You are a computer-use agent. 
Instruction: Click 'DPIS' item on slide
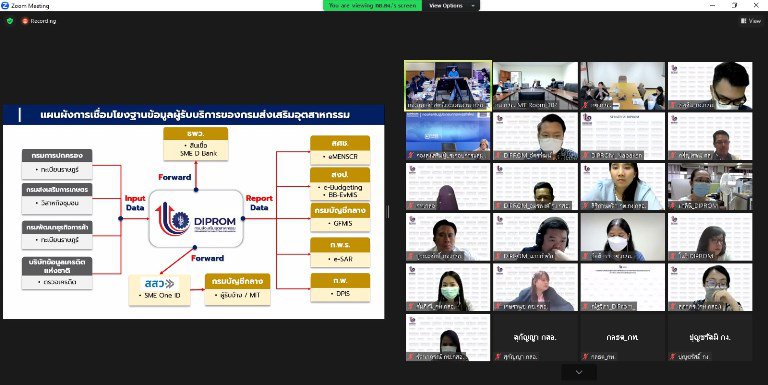pos(340,293)
